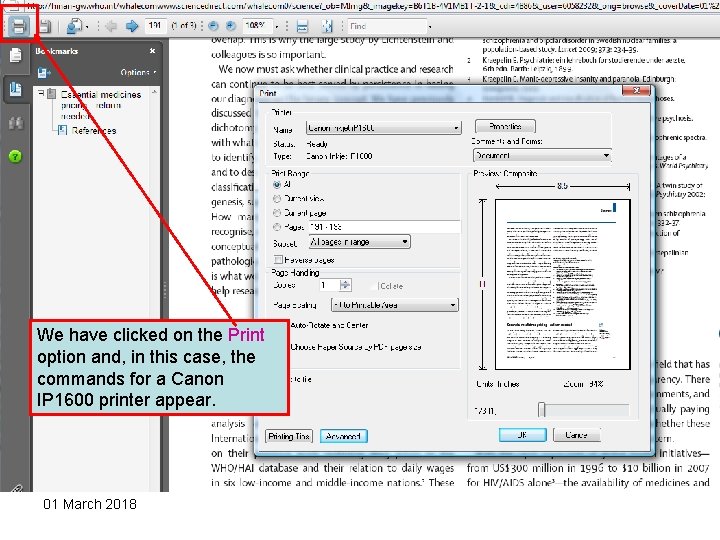Select the fit width scrolling icon
Screen dimensions: 720x540
302,27
